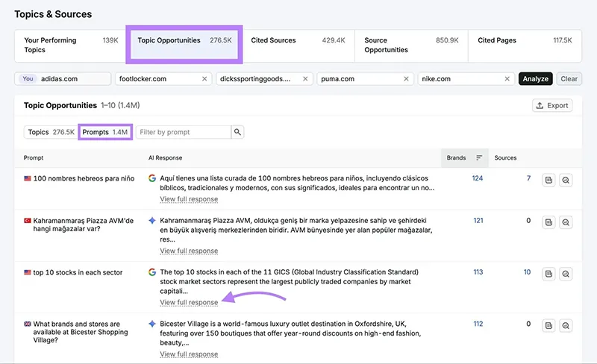Click magnifier icon in Kahramanmaraş row
The width and height of the screenshot is (597, 364).
566,222
